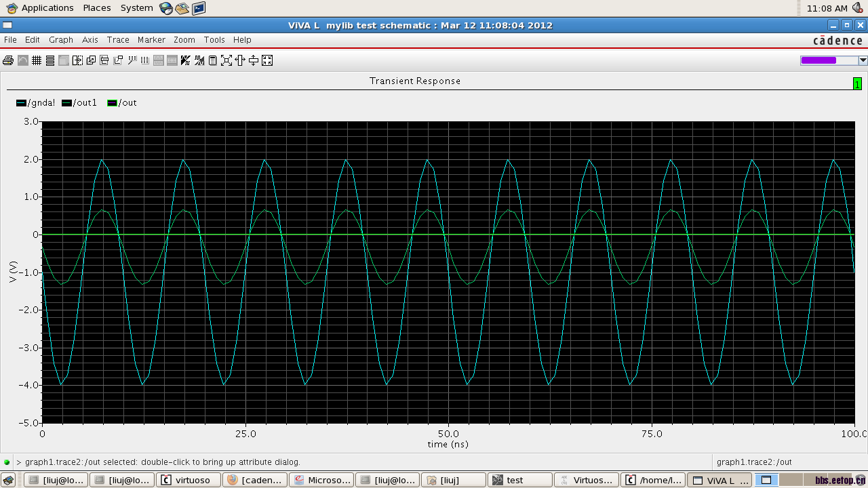
Task: Click the Zoom icon with four outward arrows
Action: 226,60
